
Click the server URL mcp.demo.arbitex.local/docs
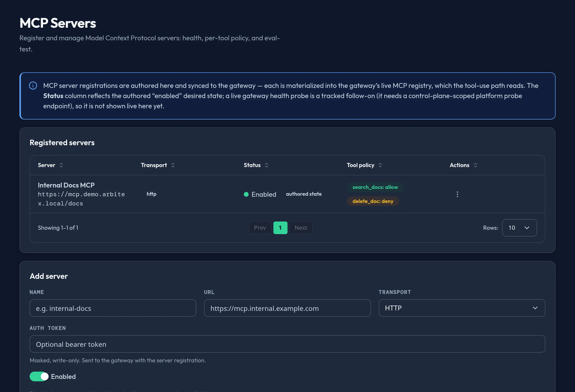(x=81, y=199)
